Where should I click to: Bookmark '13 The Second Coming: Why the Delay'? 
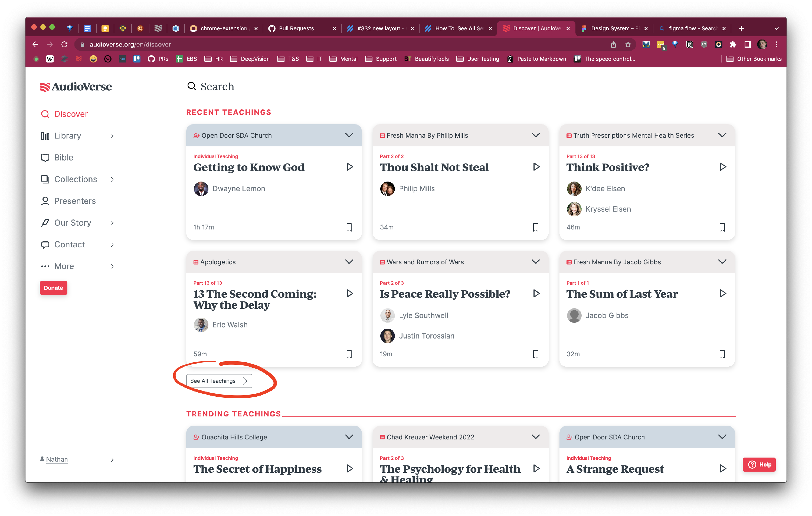(349, 354)
